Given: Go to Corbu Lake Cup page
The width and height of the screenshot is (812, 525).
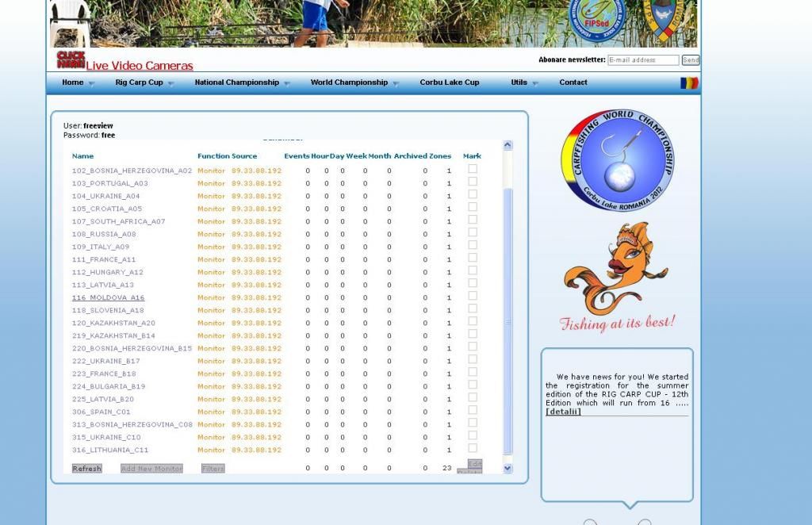Looking at the screenshot, I should 449,82.
